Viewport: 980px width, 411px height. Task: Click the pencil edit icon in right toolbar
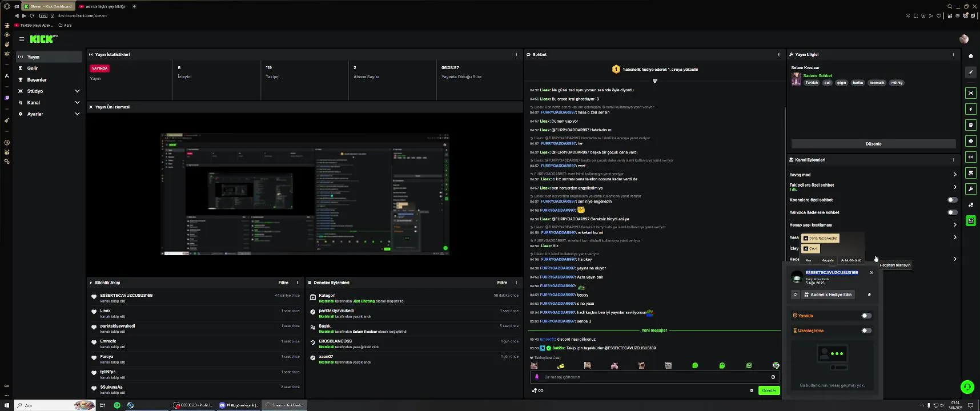click(x=971, y=72)
